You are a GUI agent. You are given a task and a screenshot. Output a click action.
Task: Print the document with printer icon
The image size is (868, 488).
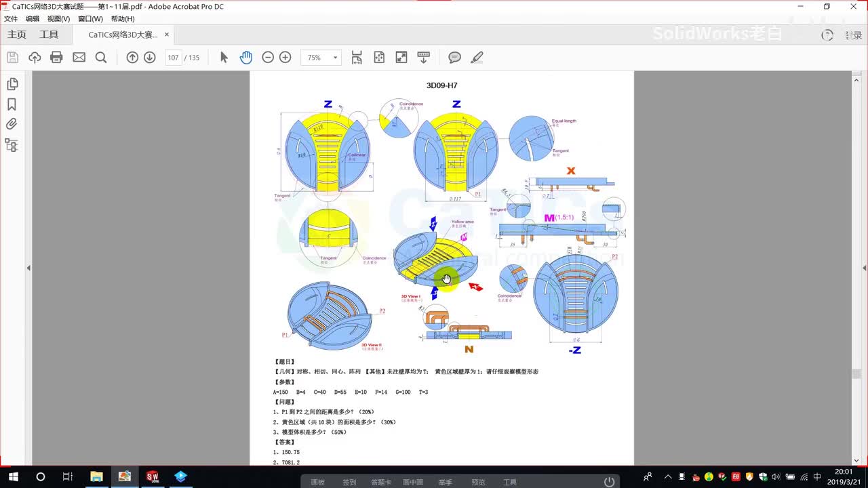click(56, 58)
